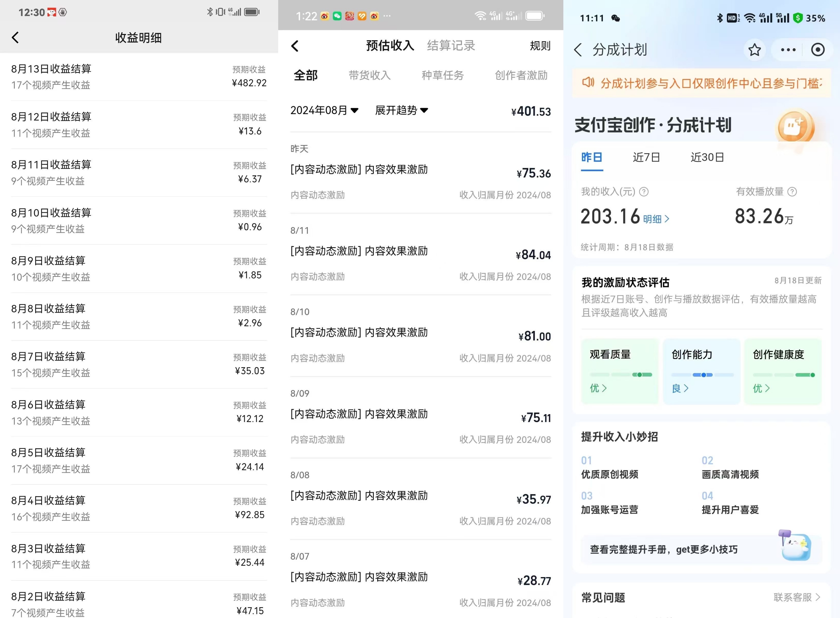This screenshot has width=840, height=618.
Task: Open 联系客服 link
Action: click(x=797, y=597)
